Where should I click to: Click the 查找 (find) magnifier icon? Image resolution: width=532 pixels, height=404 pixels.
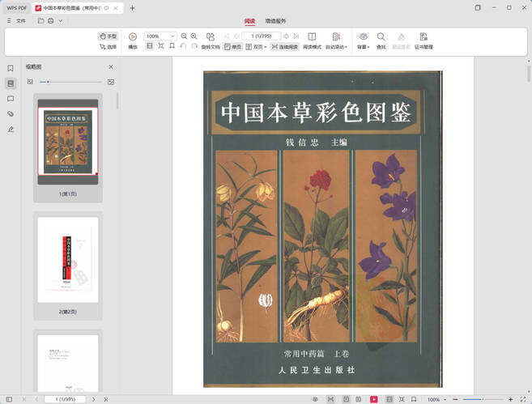(381, 36)
